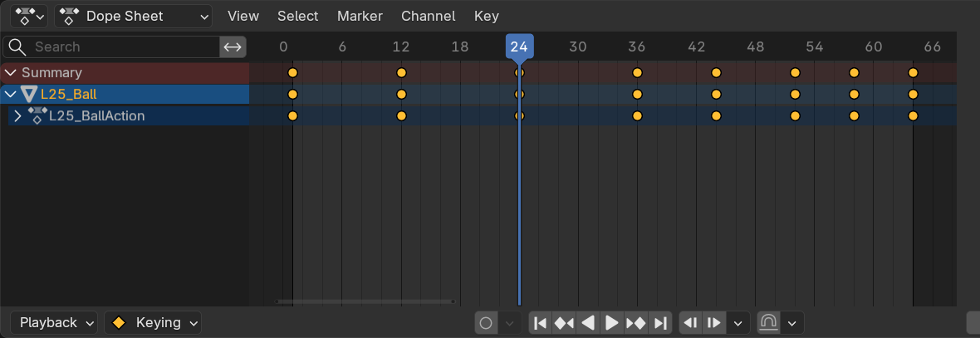The height and width of the screenshot is (338, 980).
Task: Toggle timeline snapping magnet
Action: tap(768, 324)
